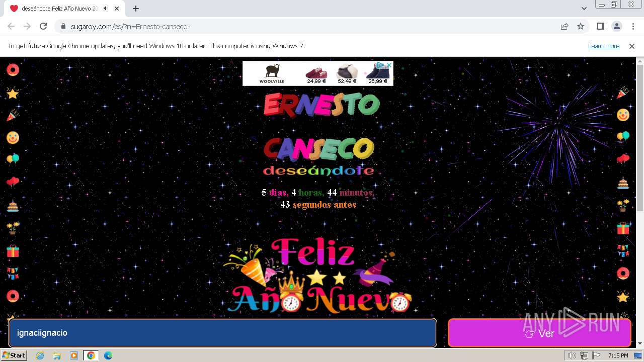
Task: Close the Feliz Año Nuevo tab
Action: (117, 9)
